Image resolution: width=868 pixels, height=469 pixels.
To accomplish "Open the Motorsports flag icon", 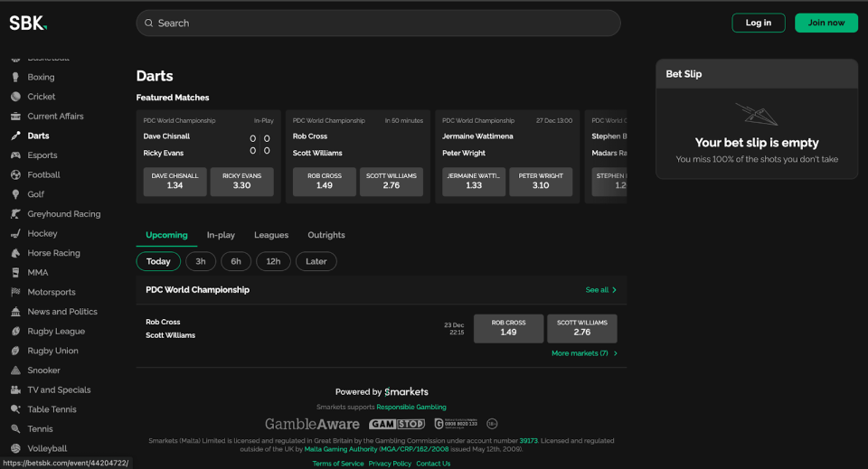I will [x=15, y=292].
